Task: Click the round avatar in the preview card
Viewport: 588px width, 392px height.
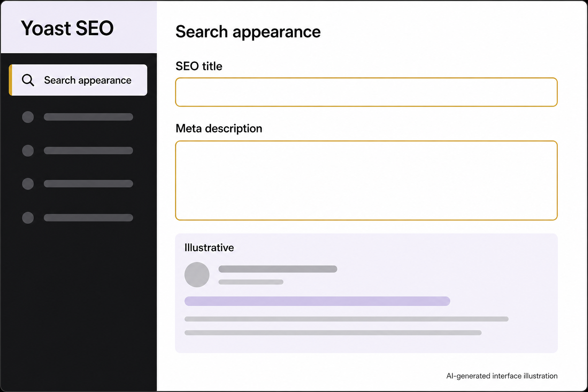Action: (x=197, y=275)
